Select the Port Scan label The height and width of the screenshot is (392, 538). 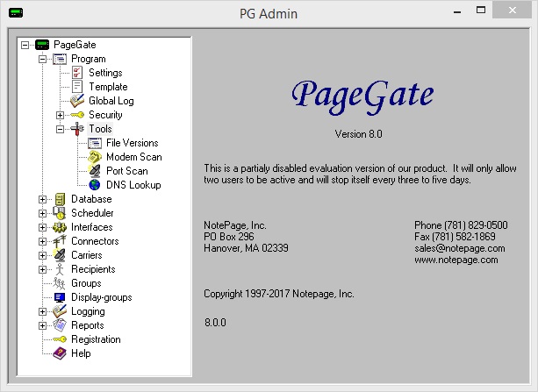click(x=127, y=171)
